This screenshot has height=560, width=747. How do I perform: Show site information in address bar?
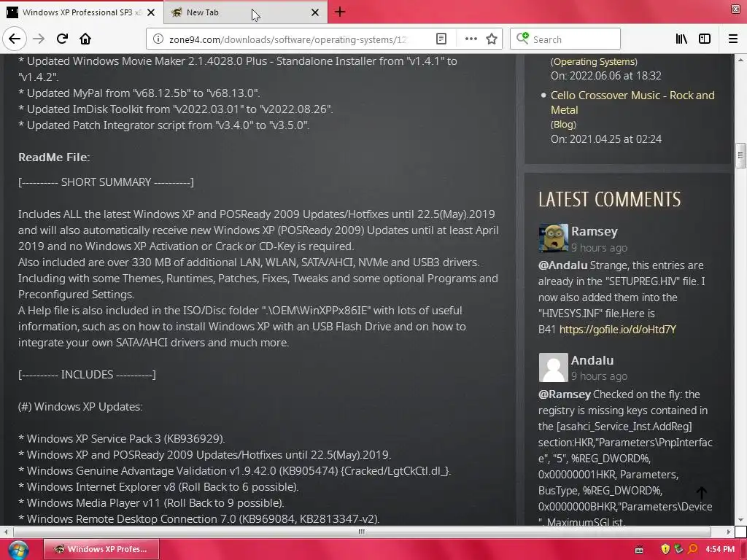[158, 39]
